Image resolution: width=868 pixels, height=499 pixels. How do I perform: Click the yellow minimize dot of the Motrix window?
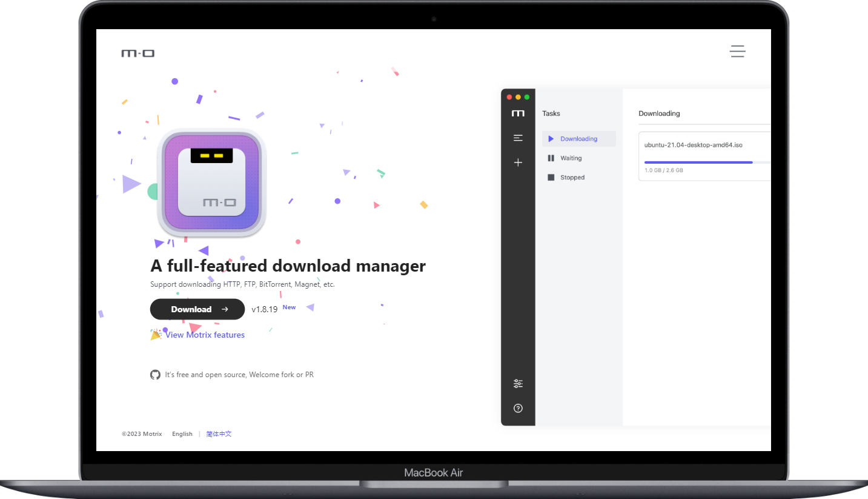tap(518, 97)
